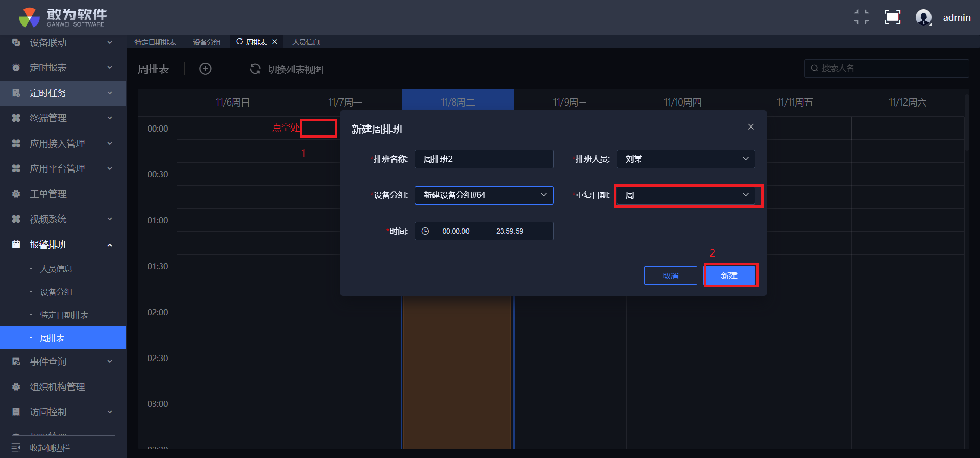Click the 终端管理 sidebar icon
The width and height of the screenshot is (980, 458).
(x=16, y=118)
